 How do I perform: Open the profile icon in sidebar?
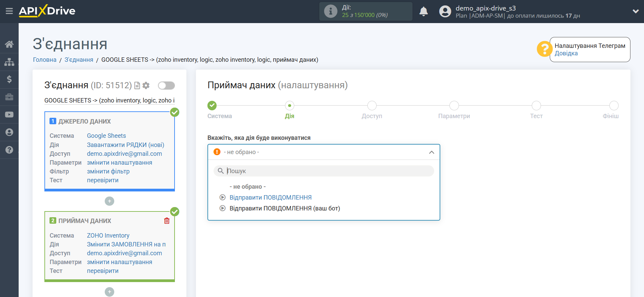[9, 132]
